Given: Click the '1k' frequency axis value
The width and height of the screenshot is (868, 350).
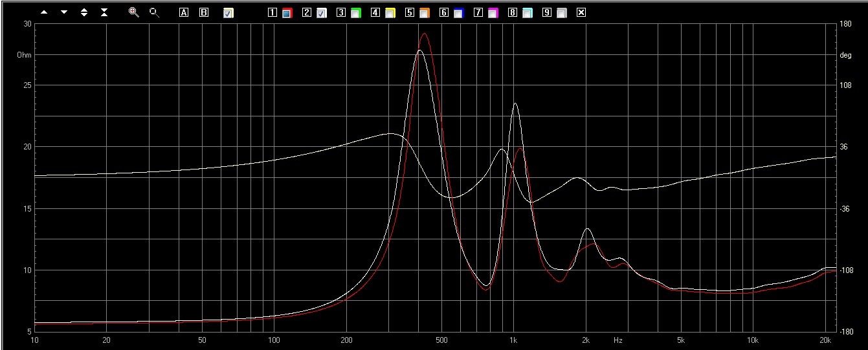Looking at the screenshot, I should pos(514,340).
